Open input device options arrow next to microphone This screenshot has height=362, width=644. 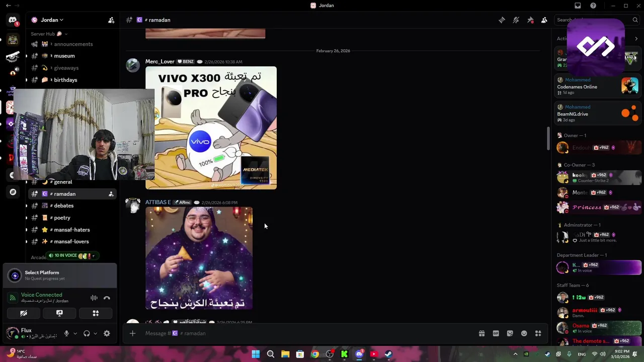75,333
